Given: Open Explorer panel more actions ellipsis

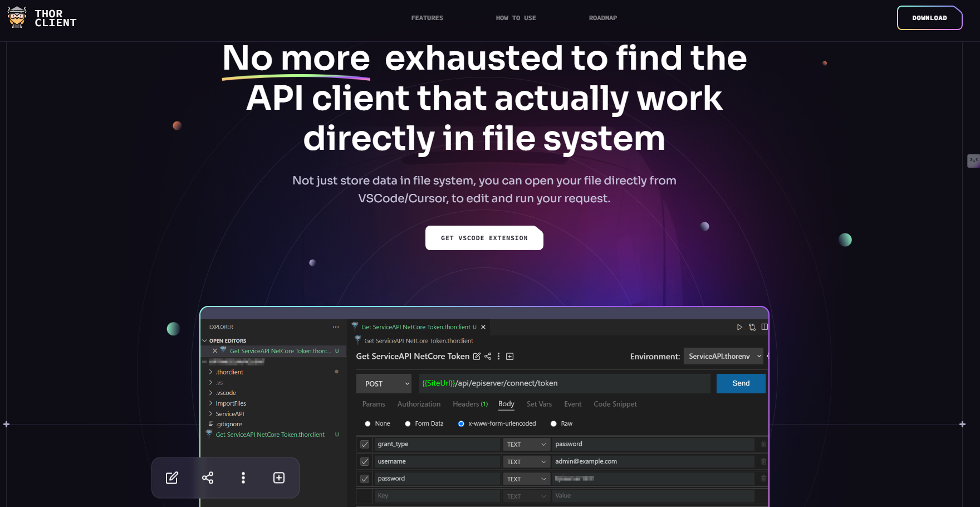Looking at the screenshot, I should (x=336, y=327).
